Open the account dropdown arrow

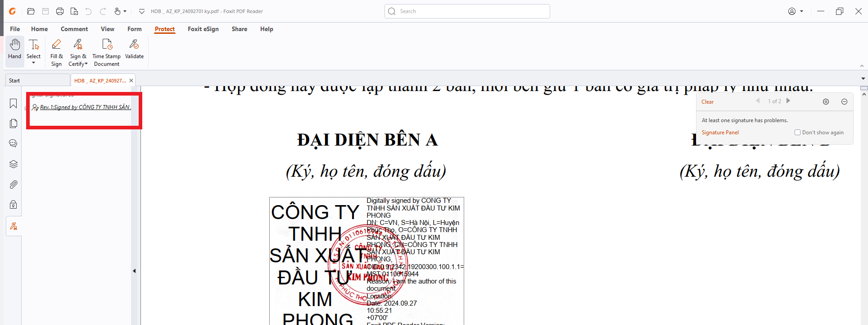coord(802,11)
